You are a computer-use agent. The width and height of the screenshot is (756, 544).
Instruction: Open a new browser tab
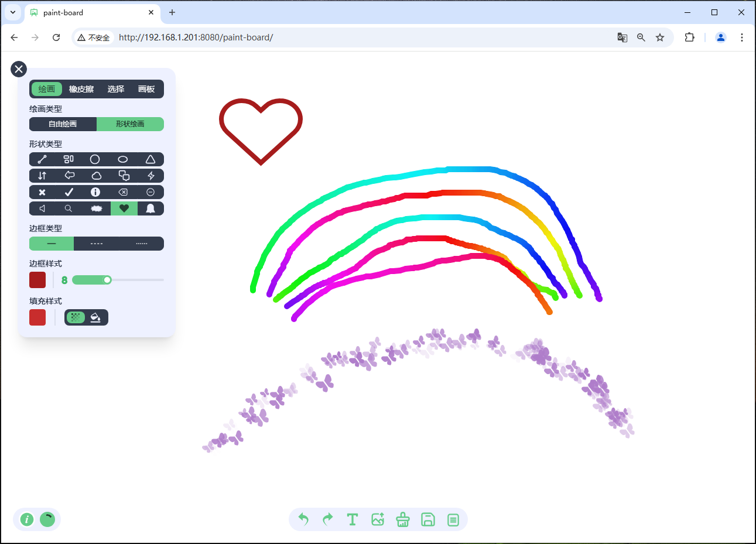point(172,12)
